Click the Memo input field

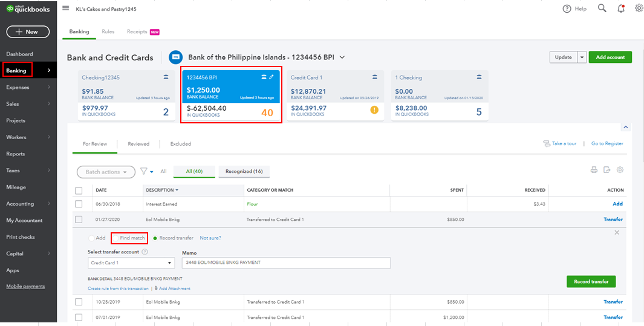coord(286,262)
